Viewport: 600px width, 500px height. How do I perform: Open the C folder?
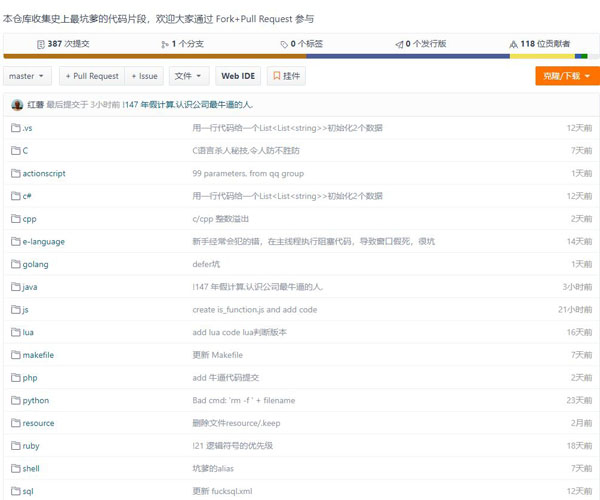coord(25,151)
